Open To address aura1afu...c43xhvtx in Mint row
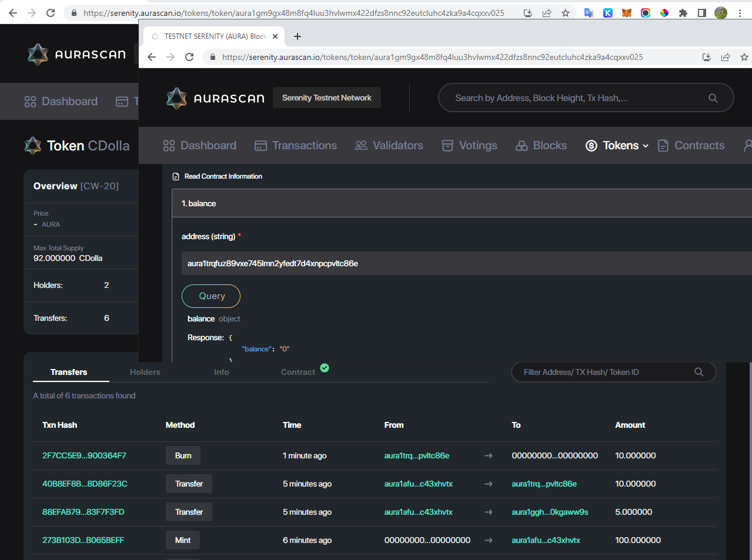The width and height of the screenshot is (752, 560). [546, 540]
